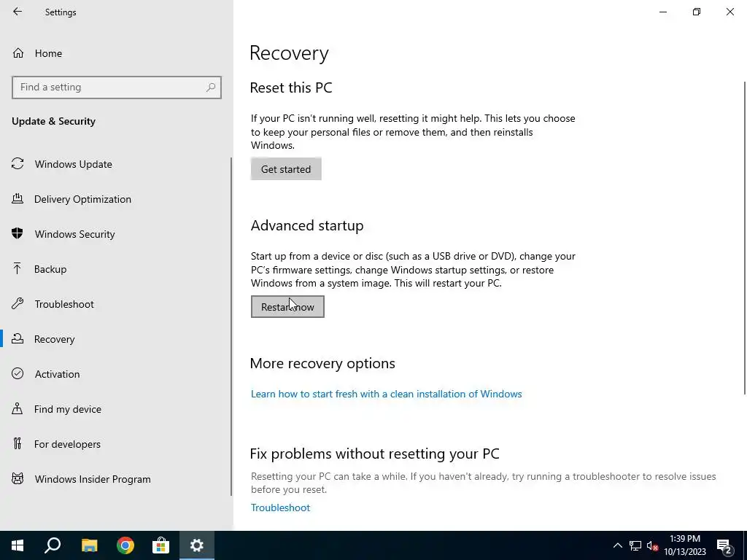Click the main content vertical scrollbar

pyautogui.click(x=745, y=238)
